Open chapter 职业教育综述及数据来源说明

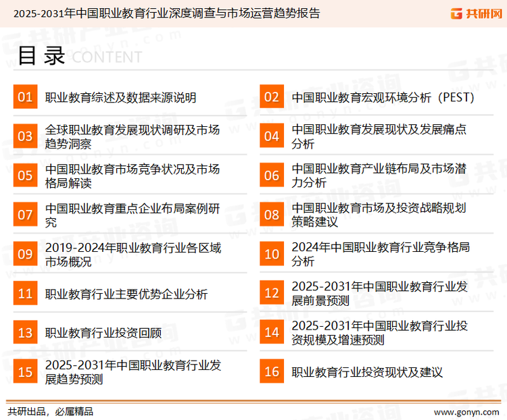point(120,97)
